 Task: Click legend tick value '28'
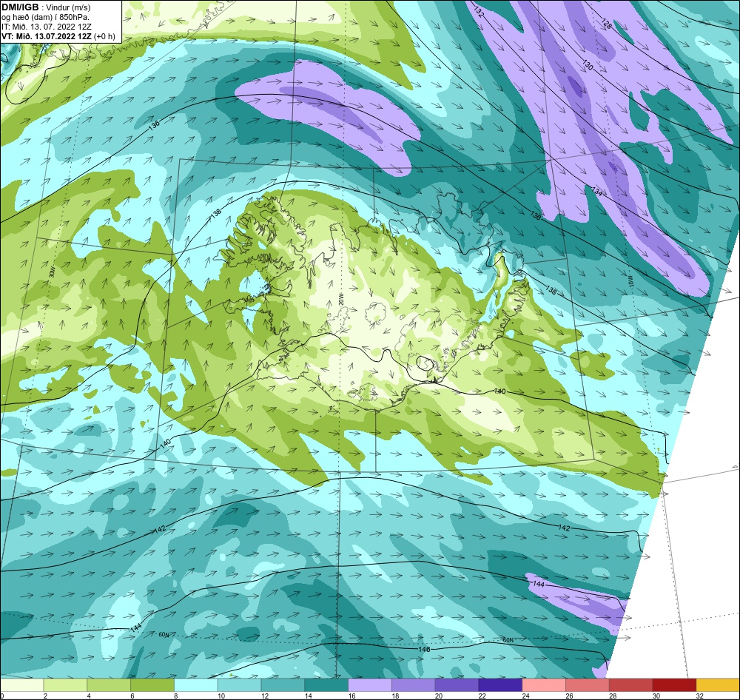click(613, 696)
